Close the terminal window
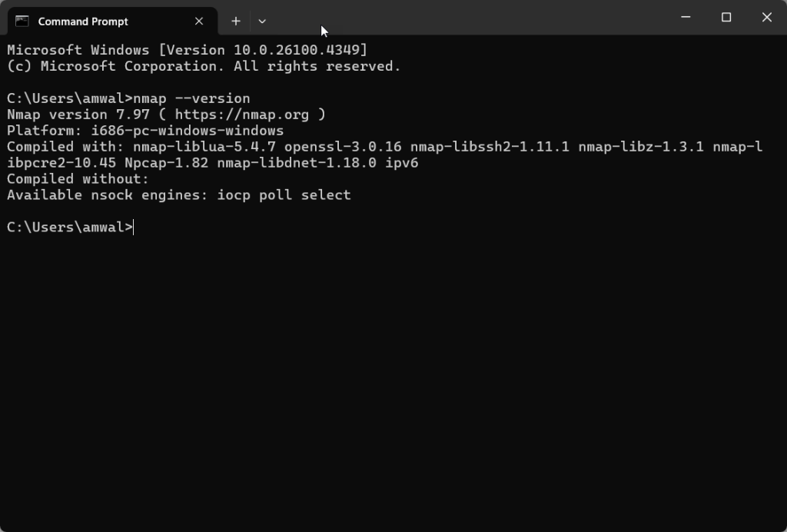The height and width of the screenshot is (532, 787). 766,18
